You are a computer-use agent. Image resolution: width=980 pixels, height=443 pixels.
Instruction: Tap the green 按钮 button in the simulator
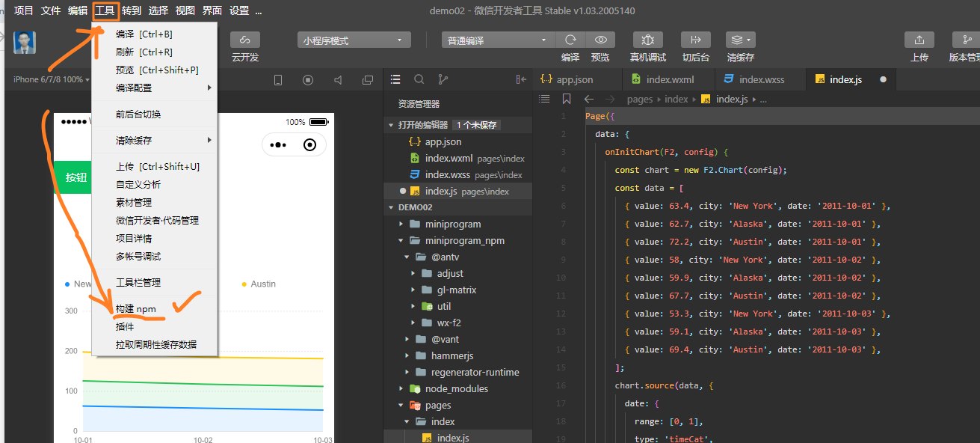tap(76, 177)
